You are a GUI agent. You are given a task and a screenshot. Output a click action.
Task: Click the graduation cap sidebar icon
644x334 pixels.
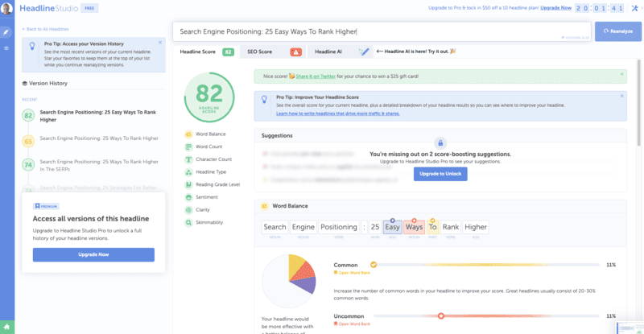click(x=6, y=48)
